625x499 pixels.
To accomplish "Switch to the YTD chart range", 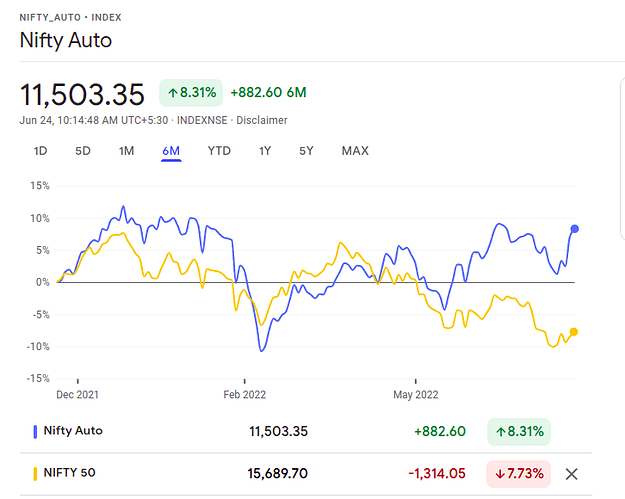I will (x=219, y=151).
